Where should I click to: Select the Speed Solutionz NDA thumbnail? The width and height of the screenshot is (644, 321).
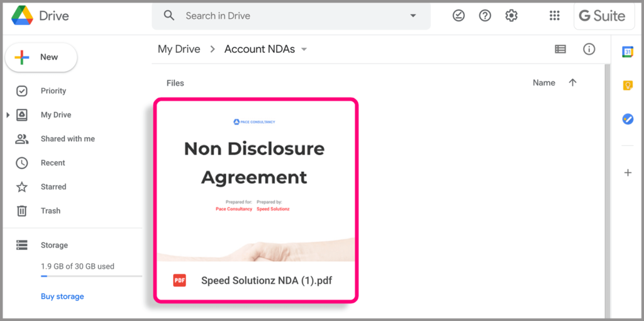256,181
